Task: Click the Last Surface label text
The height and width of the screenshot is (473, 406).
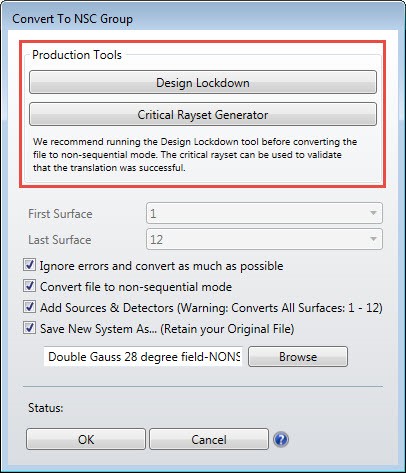Action: tap(60, 240)
